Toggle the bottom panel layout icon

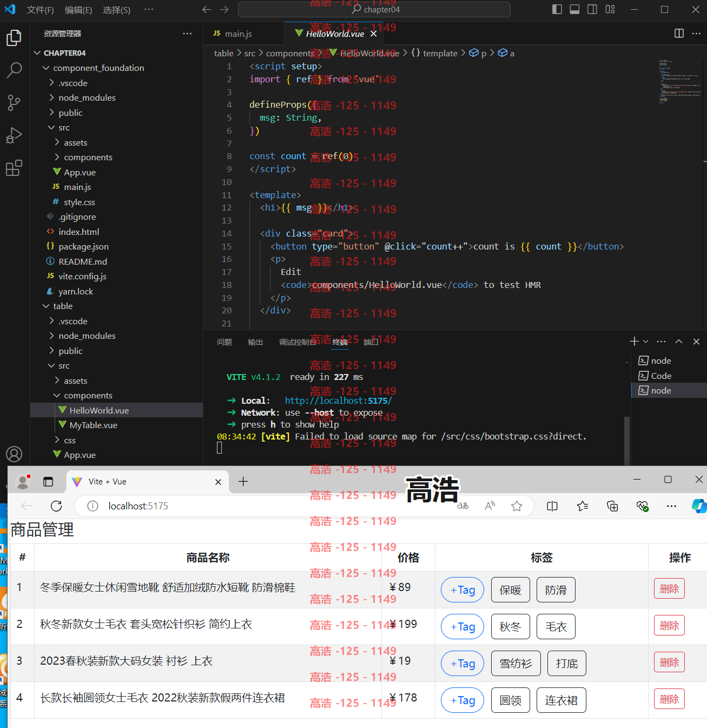pyautogui.click(x=574, y=9)
